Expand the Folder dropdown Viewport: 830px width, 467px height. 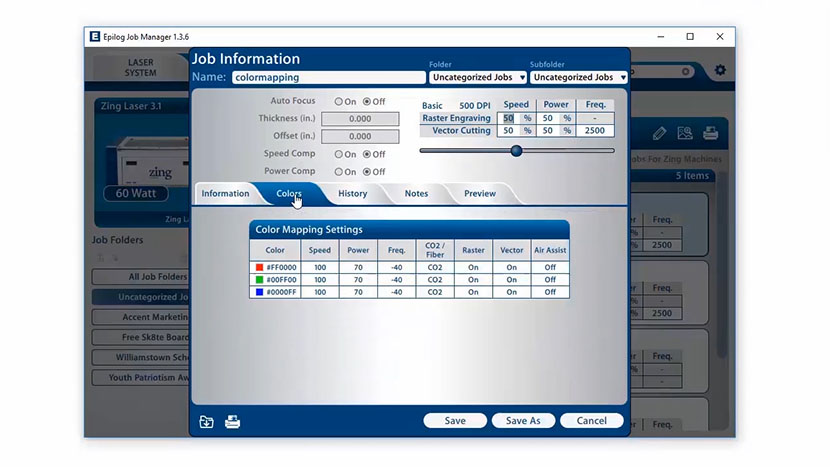pyautogui.click(x=478, y=77)
